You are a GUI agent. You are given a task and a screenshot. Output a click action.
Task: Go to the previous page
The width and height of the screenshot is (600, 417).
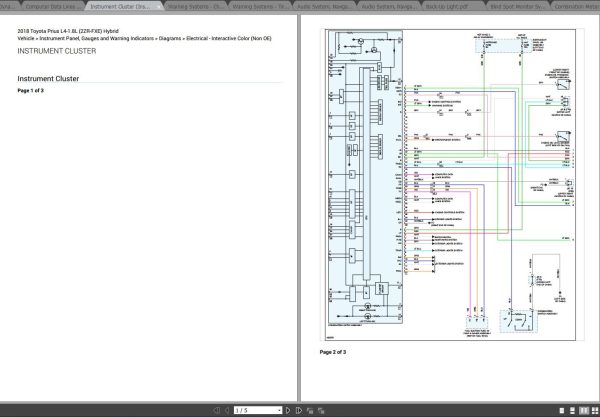pos(229,410)
